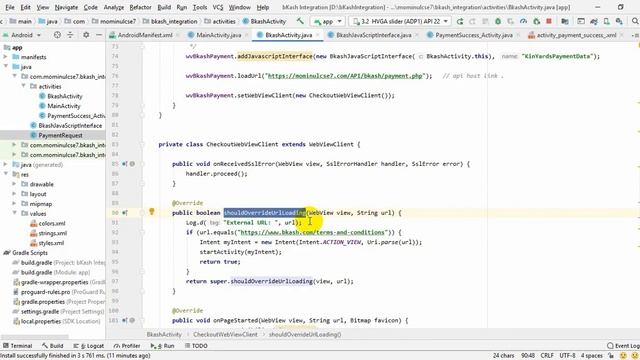Click the Profile app gauge icon

click(524, 21)
